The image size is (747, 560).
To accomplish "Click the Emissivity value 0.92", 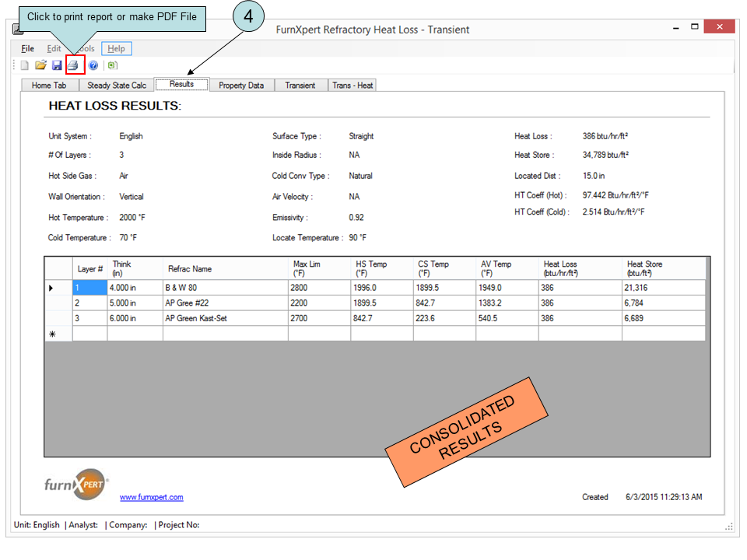I will 356,218.
